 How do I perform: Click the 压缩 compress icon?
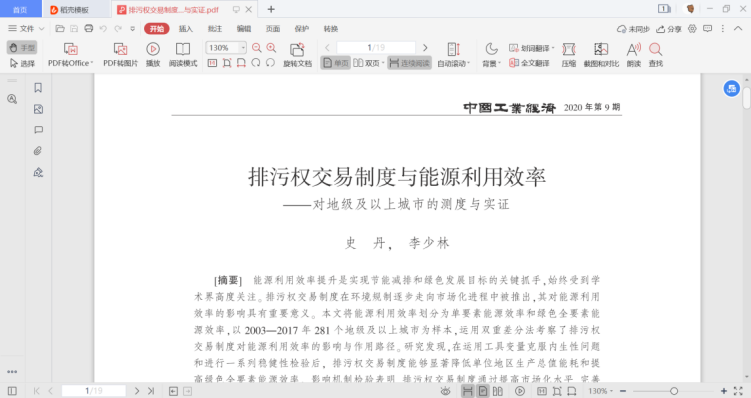click(x=569, y=49)
